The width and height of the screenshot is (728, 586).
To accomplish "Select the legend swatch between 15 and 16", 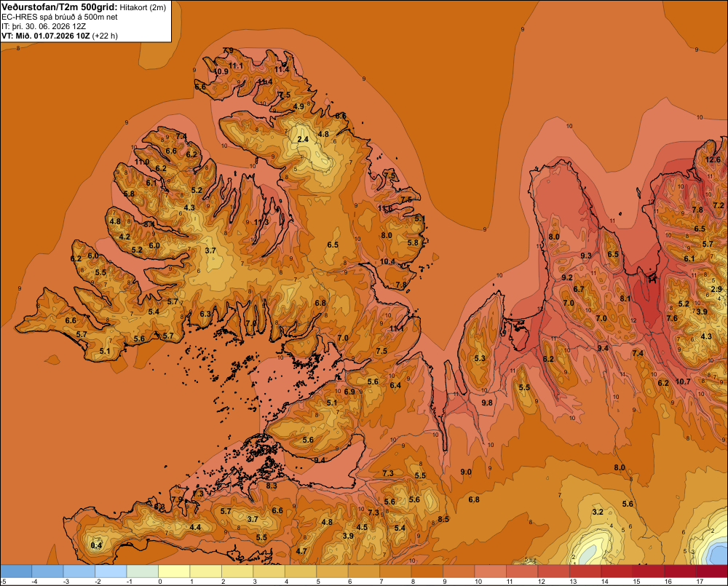I will tap(649, 571).
